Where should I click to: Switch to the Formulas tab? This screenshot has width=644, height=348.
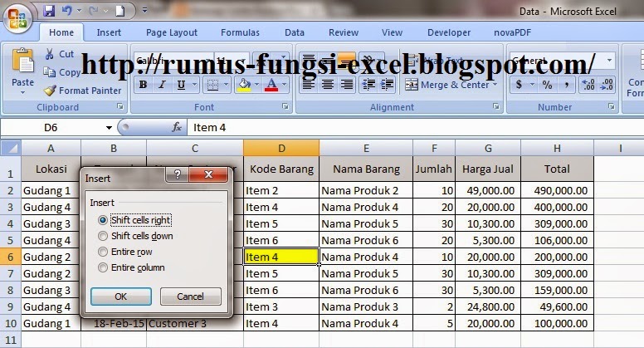click(241, 32)
